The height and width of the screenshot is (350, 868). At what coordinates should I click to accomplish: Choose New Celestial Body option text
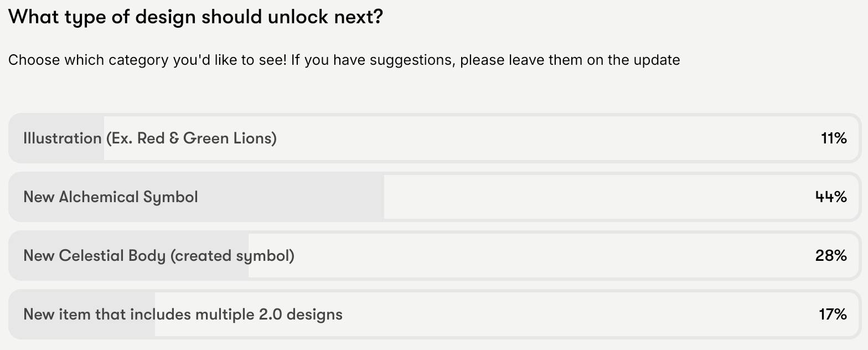[159, 256]
